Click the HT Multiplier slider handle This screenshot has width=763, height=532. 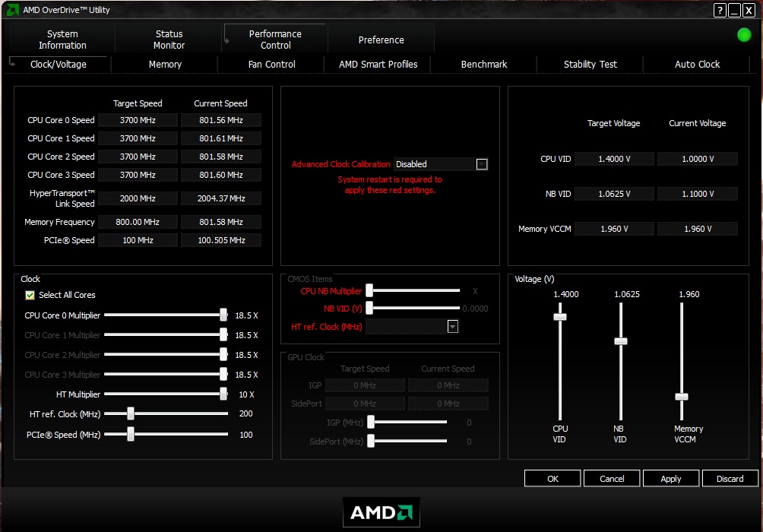[223, 394]
